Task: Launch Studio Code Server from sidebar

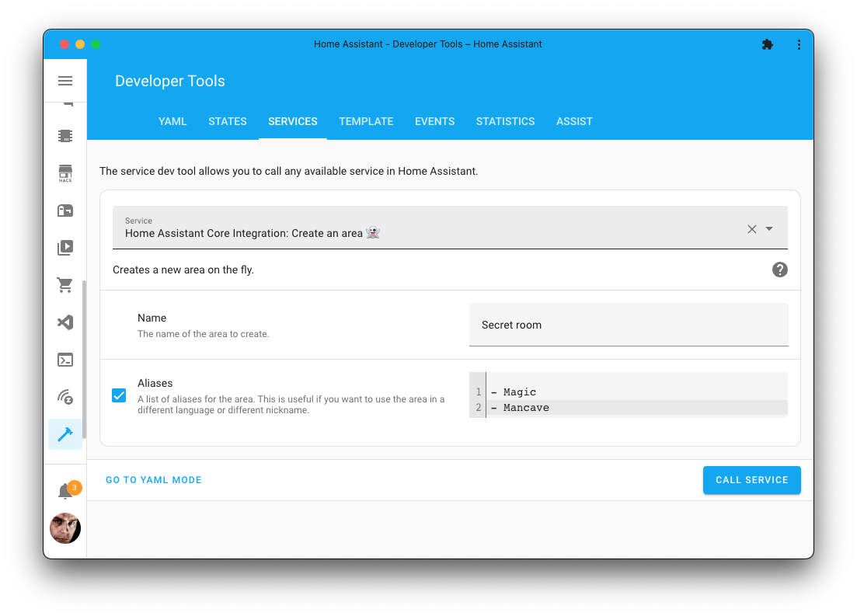Action: [65, 322]
